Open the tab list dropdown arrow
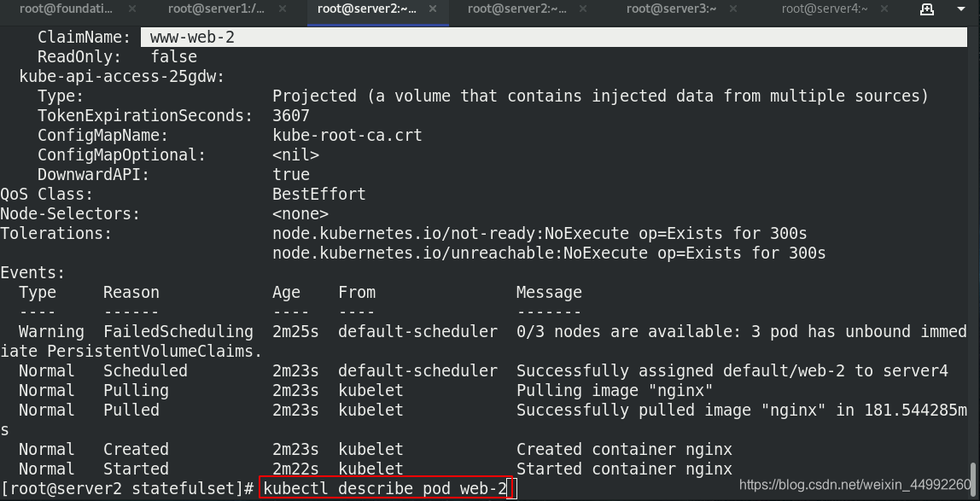980x501 pixels. [960, 9]
